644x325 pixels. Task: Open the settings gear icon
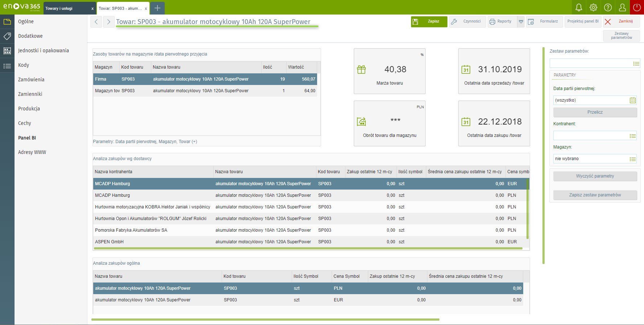coord(593,7)
